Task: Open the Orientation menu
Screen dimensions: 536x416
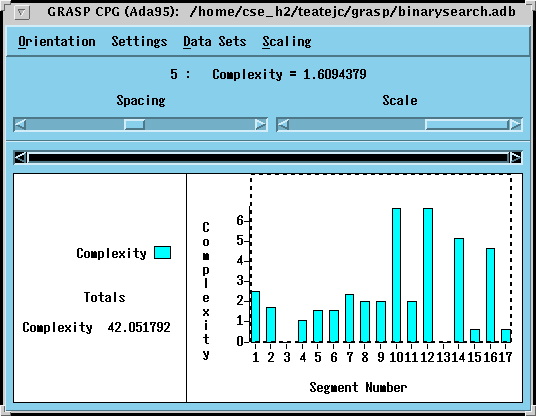Action: (x=57, y=41)
